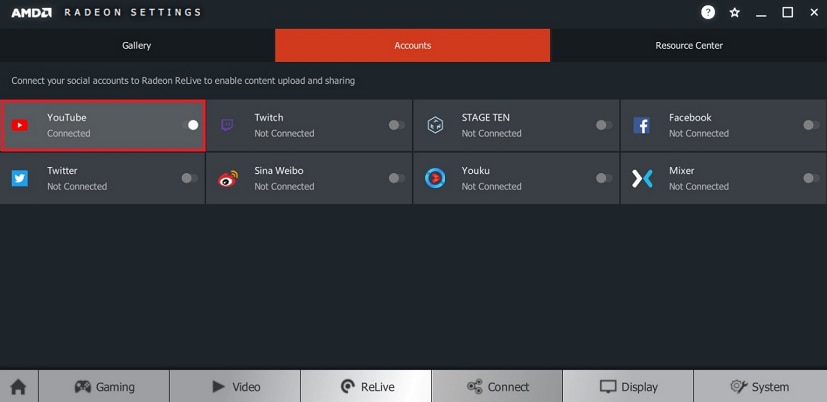The image size is (827, 402).
Task: Open the System section
Action: (x=760, y=387)
